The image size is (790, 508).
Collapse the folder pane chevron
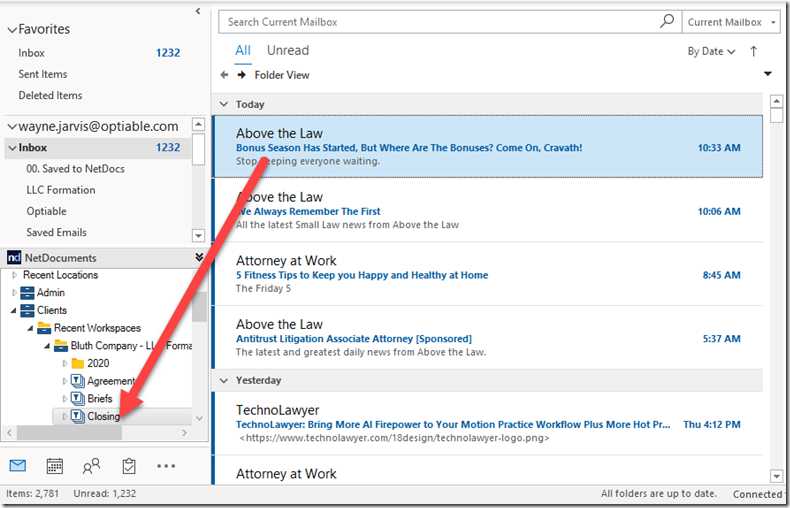pyautogui.click(x=198, y=11)
